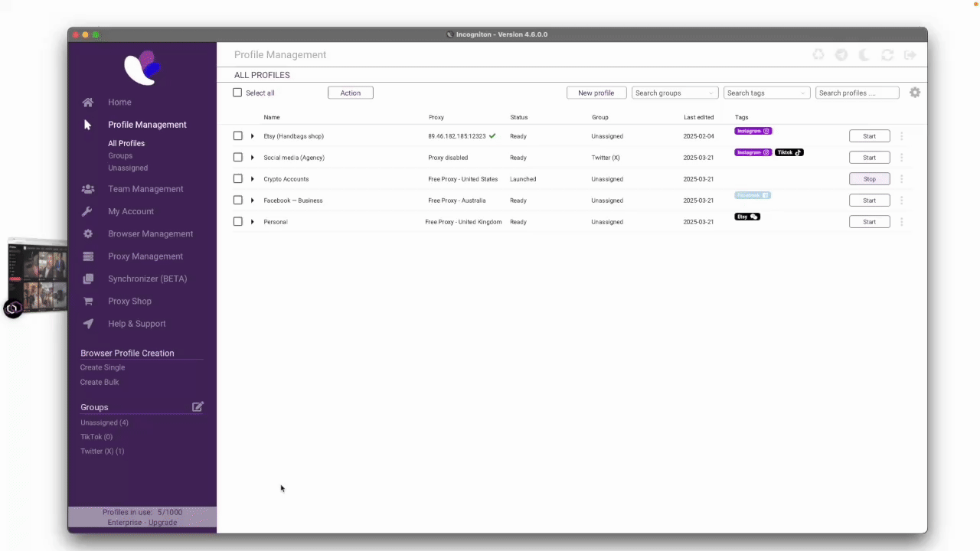Click the Proxy Shop cart icon
Screen dimensions: 980x551
tap(88, 301)
